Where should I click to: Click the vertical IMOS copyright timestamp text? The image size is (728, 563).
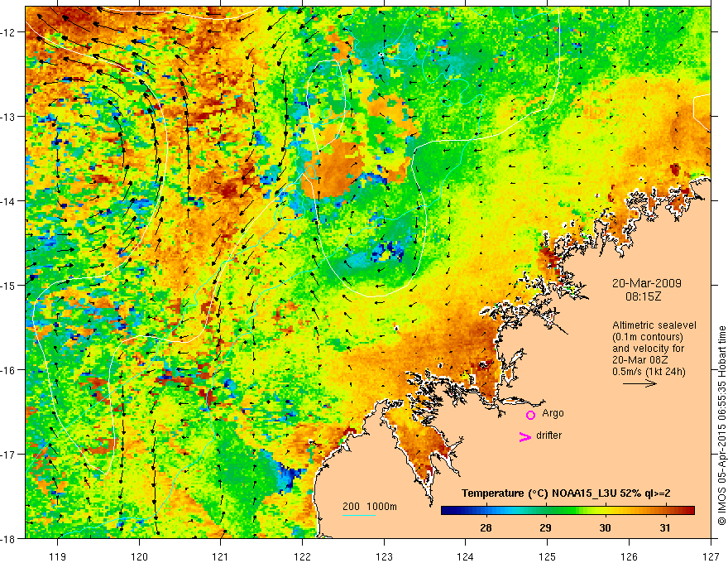(x=721, y=426)
